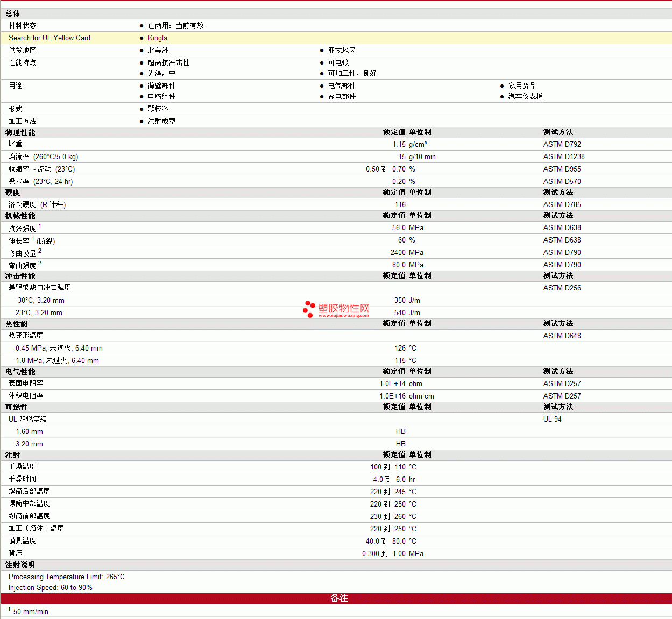Click the 'ASTM D955' test method cell

click(562, 169)
